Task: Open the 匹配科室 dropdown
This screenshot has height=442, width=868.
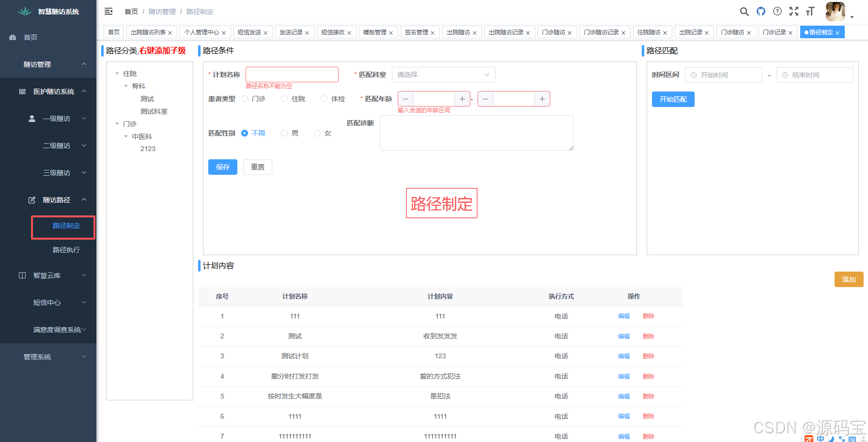Action: click(x=444, y=75)
